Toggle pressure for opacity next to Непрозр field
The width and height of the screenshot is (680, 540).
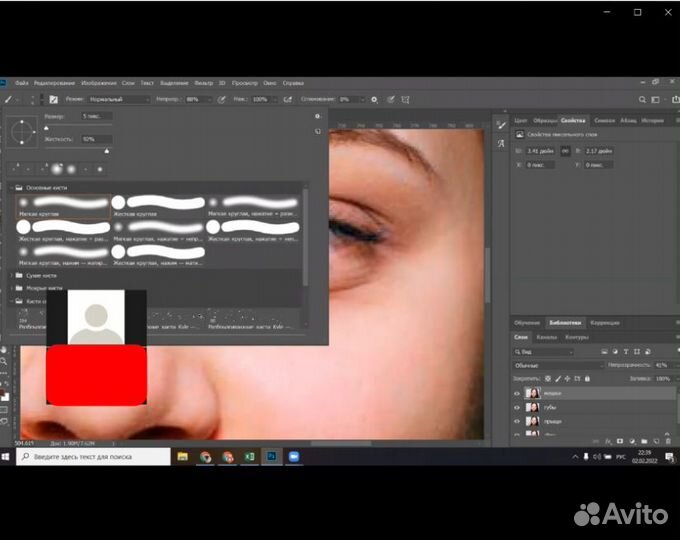tap(222, 100)
